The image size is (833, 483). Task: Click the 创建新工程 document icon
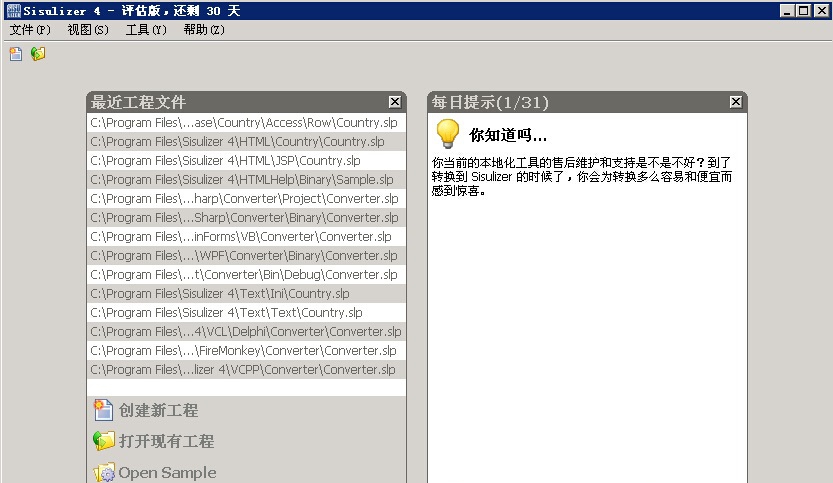click(x=103, y=410)
